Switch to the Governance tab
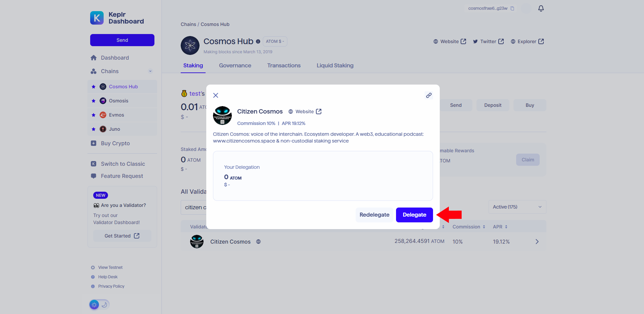The width and height of the screenshot is (644, 314). [235, 65]
